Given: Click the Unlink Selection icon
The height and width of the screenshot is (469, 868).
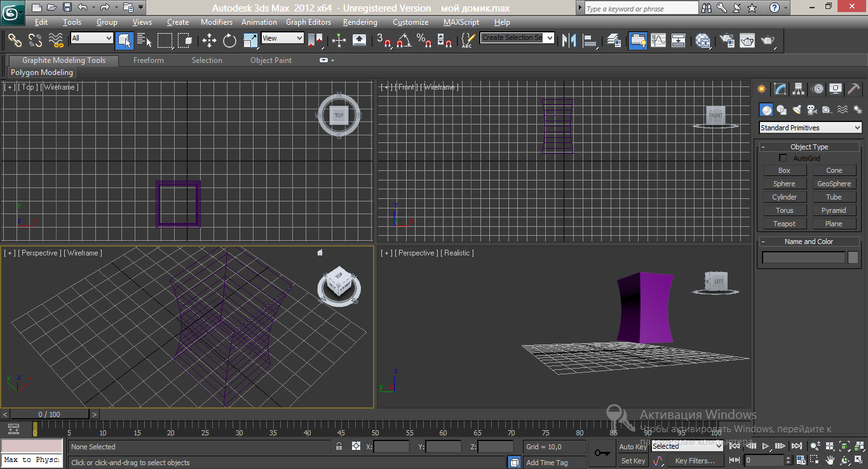Looking at the screenshot, I should 35,41.
